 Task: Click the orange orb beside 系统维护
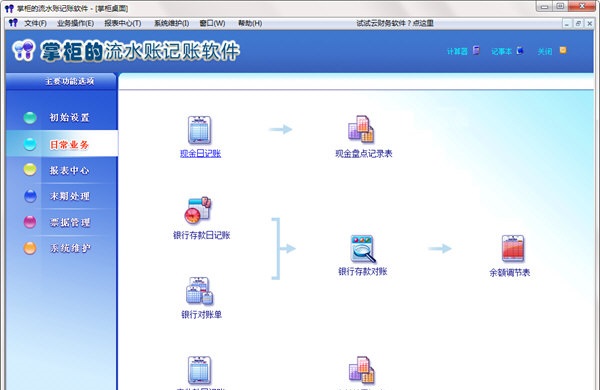[x=30, y=248]
